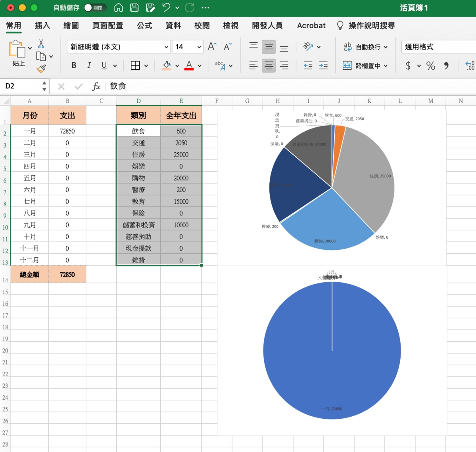Image resolution: width=476 pixels, height=452 pixels.
Task: Open the Home ribbon tab
Action: click(x=13, y=25)
